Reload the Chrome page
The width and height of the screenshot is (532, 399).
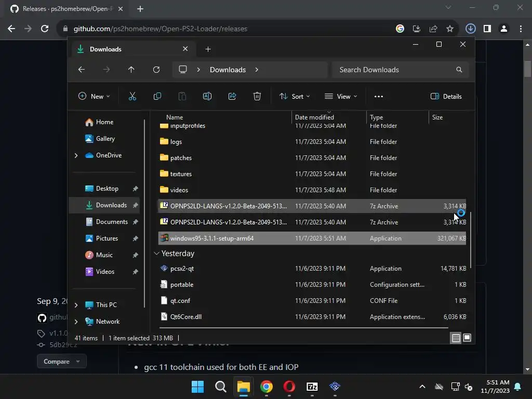point(45,29)
